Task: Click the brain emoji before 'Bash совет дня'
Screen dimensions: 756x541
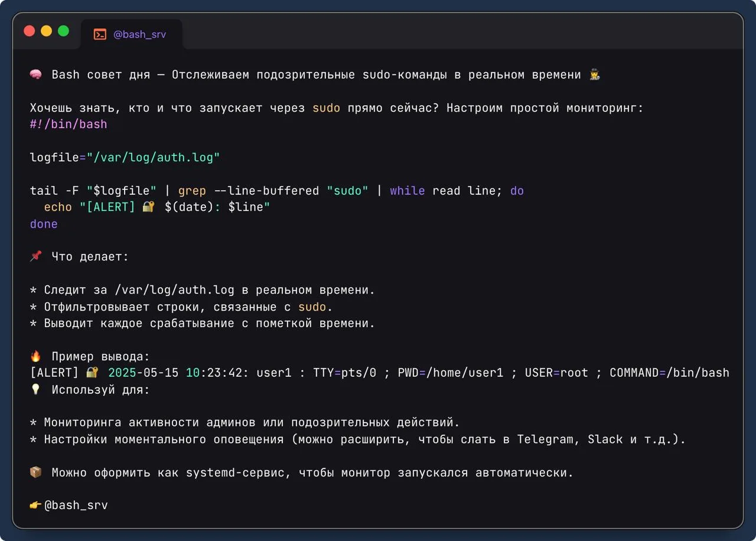Action: click(36, 75)
